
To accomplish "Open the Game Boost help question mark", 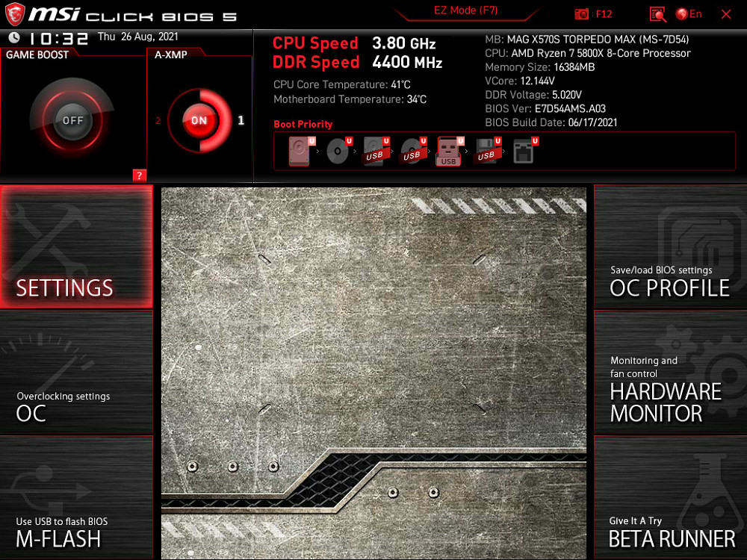I will (139, 175).
